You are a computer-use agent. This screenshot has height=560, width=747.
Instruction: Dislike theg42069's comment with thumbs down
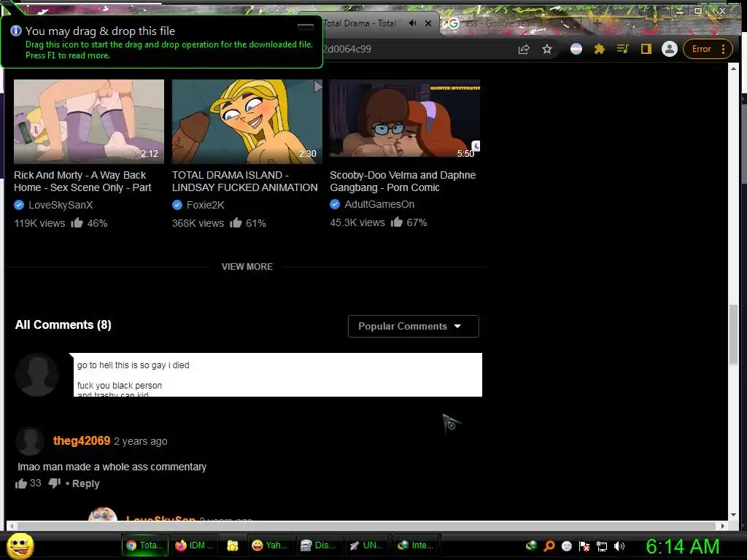[x=55, y=483]
